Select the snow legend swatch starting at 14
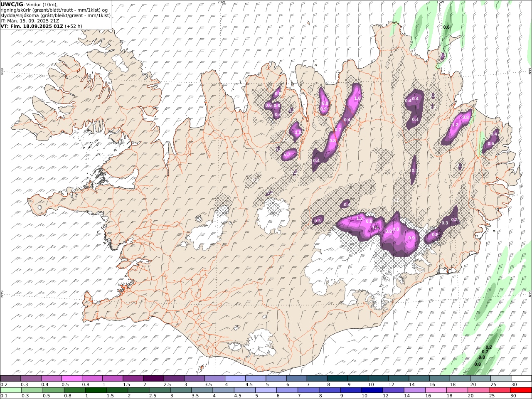The image size is (532, 399). [x=419, y=379]
